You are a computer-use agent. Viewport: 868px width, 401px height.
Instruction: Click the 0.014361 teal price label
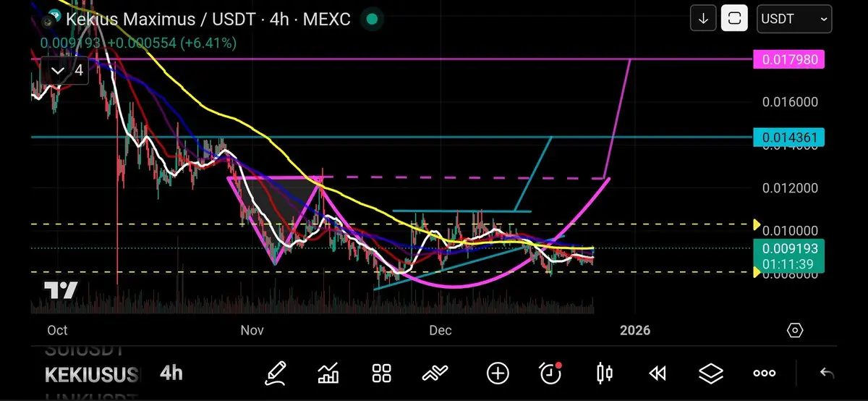tap(788, 137)
